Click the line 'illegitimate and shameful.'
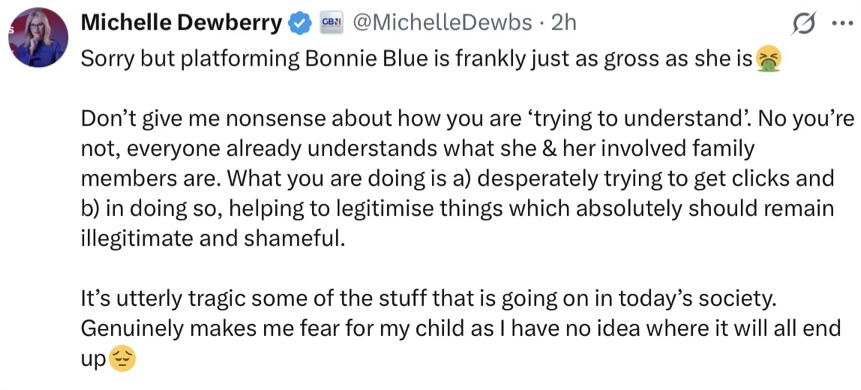The image size is (861, 390). click(214, 239)
